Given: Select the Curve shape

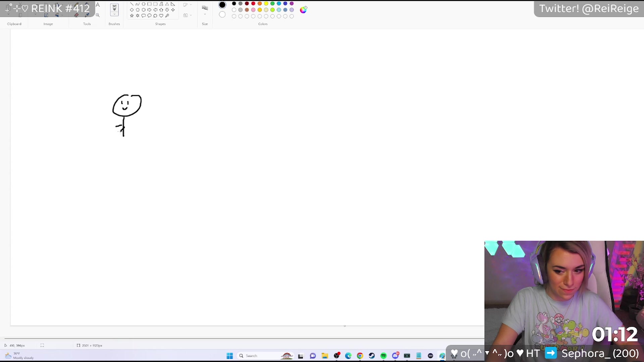Looking at the screenshot, I should coord(138,4).
